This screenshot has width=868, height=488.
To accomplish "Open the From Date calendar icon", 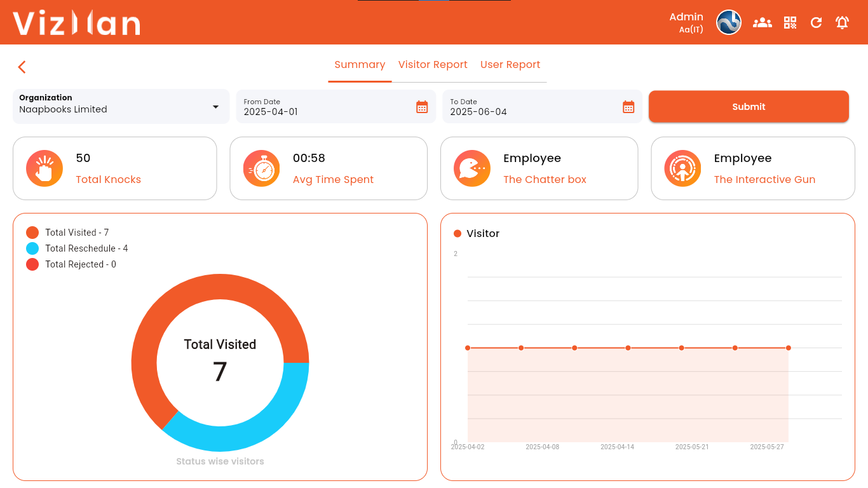I will [422, 107].
